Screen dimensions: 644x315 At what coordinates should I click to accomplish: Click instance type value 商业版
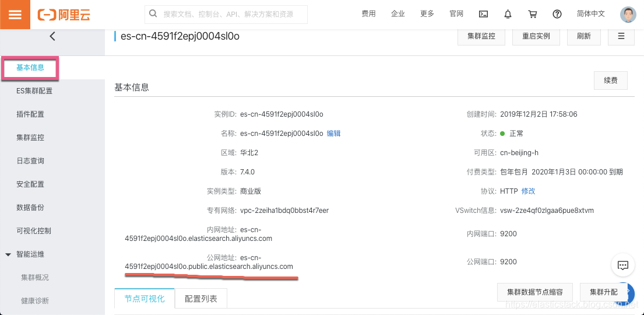point(251,191)
